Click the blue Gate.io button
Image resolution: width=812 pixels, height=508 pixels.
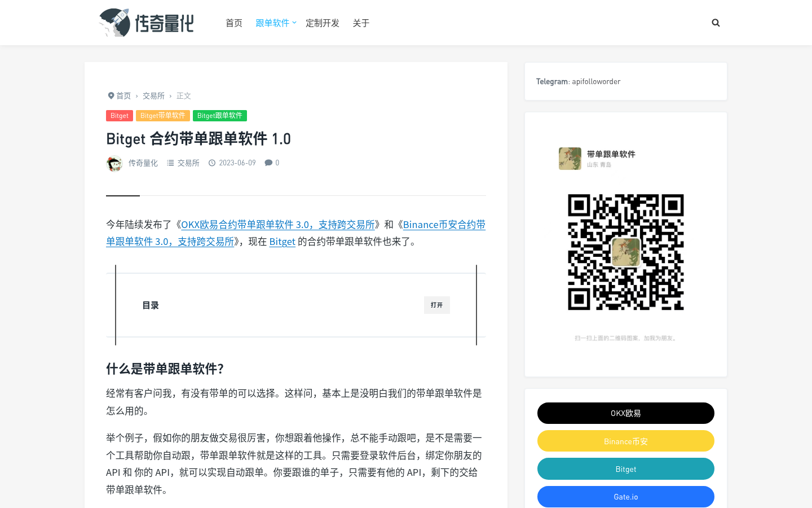coord(626,497)
